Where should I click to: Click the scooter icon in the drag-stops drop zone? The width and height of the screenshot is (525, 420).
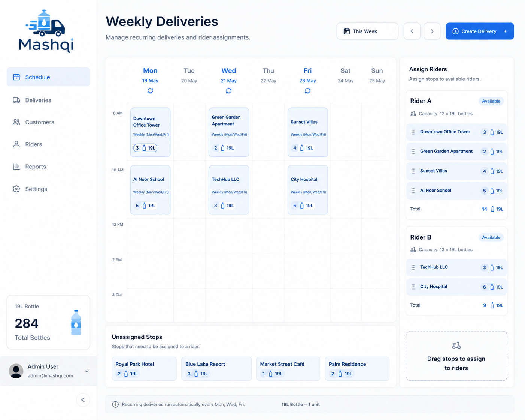[456, 345]
